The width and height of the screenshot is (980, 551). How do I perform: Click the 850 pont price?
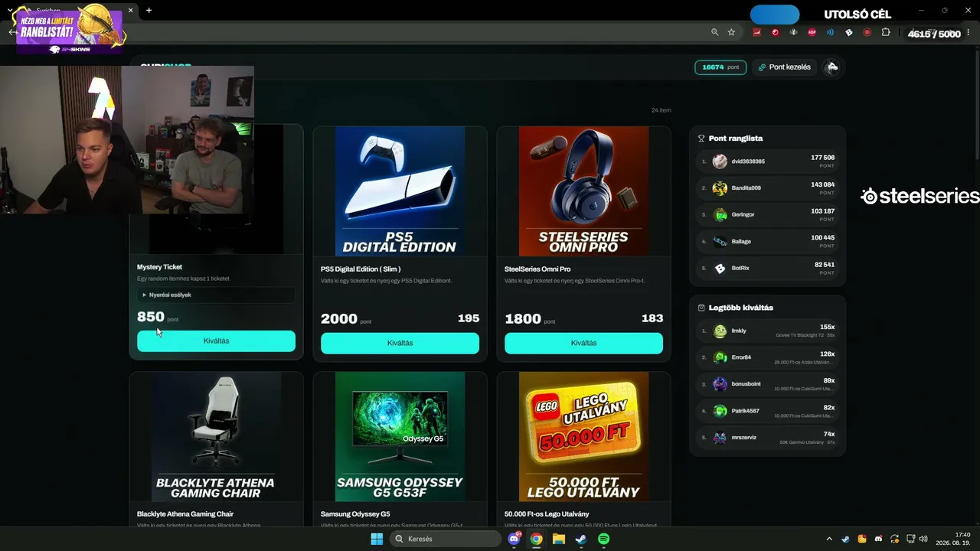pos(158,317)
